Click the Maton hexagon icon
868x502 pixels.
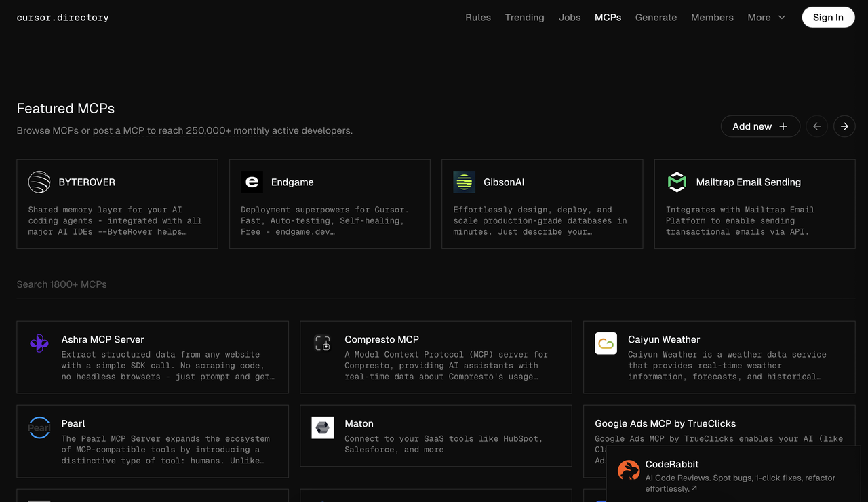323,427
